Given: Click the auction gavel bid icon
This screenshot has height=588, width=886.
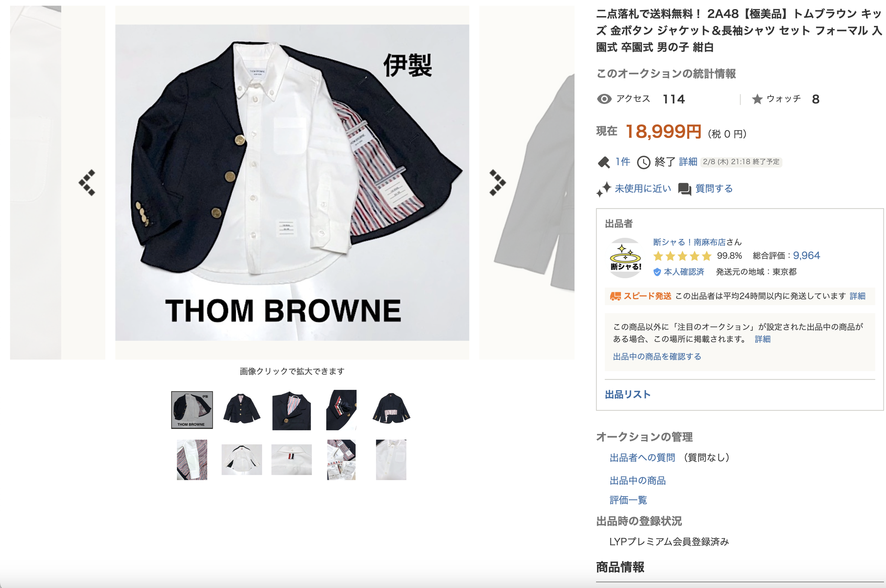Looking at the screenshot, I should click(x=604, y=162).
